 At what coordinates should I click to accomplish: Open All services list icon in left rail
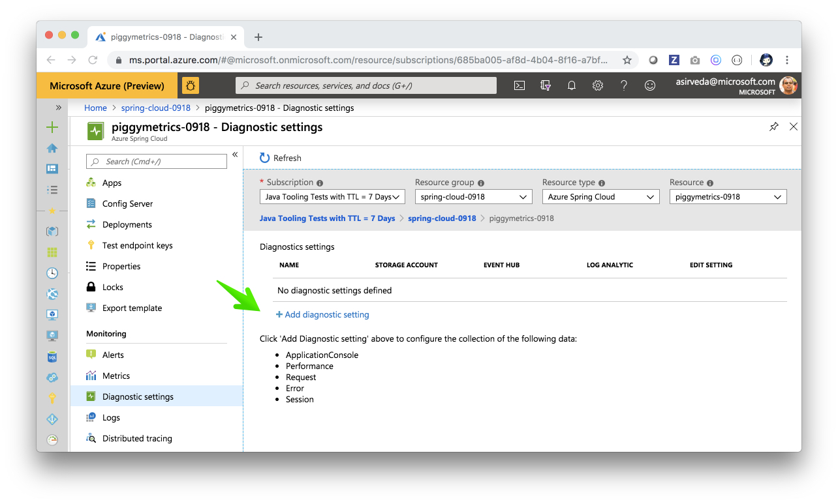coord(52,190)
